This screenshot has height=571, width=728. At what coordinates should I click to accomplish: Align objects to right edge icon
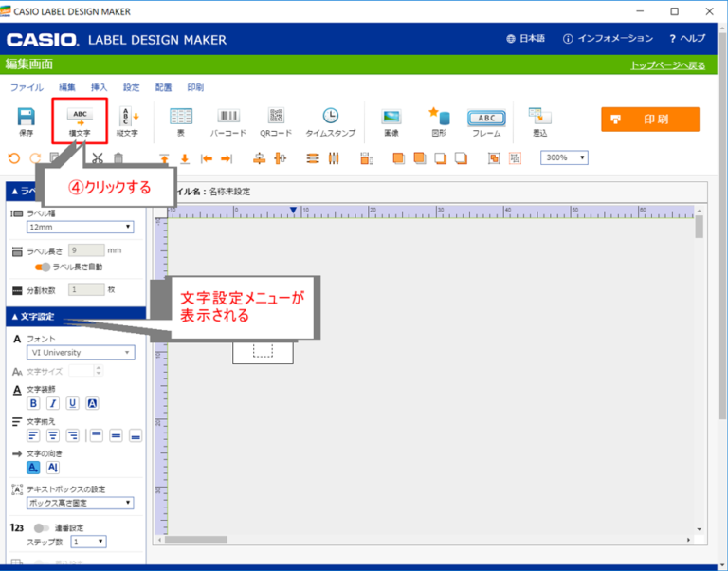(x=227, y=159)
